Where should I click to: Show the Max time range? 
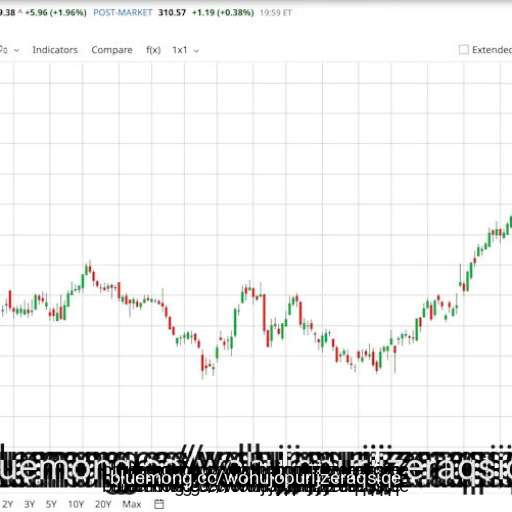click(132, 504)
